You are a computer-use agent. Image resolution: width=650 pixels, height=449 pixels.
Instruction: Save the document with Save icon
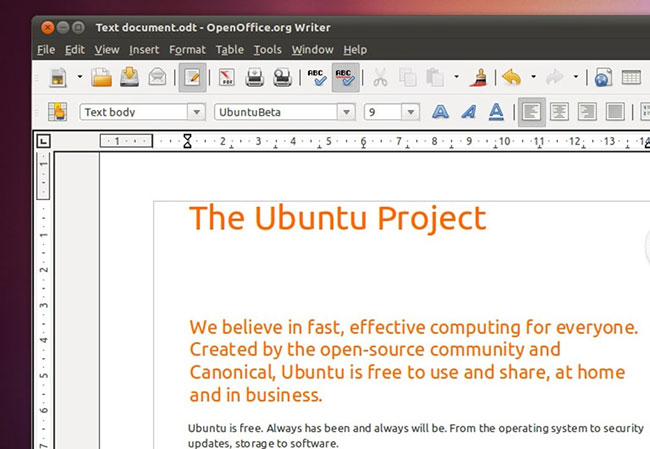click(x=129, y=77)
